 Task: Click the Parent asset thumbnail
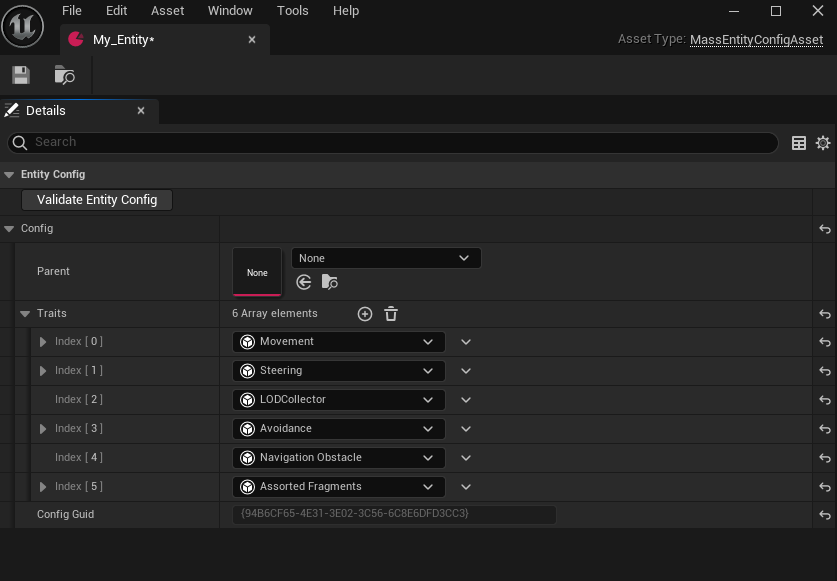[x=257, y=272]
